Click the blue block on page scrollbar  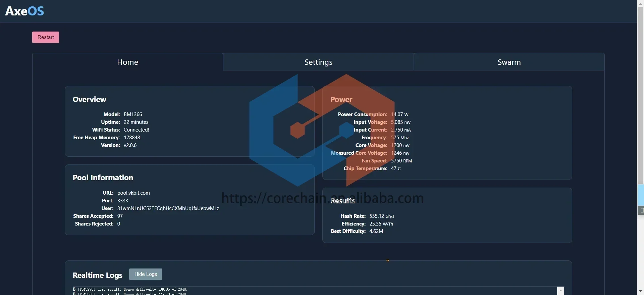641,195
